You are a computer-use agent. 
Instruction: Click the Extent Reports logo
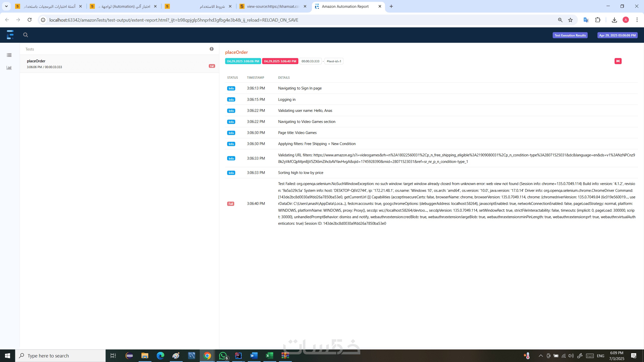[10, 35]
